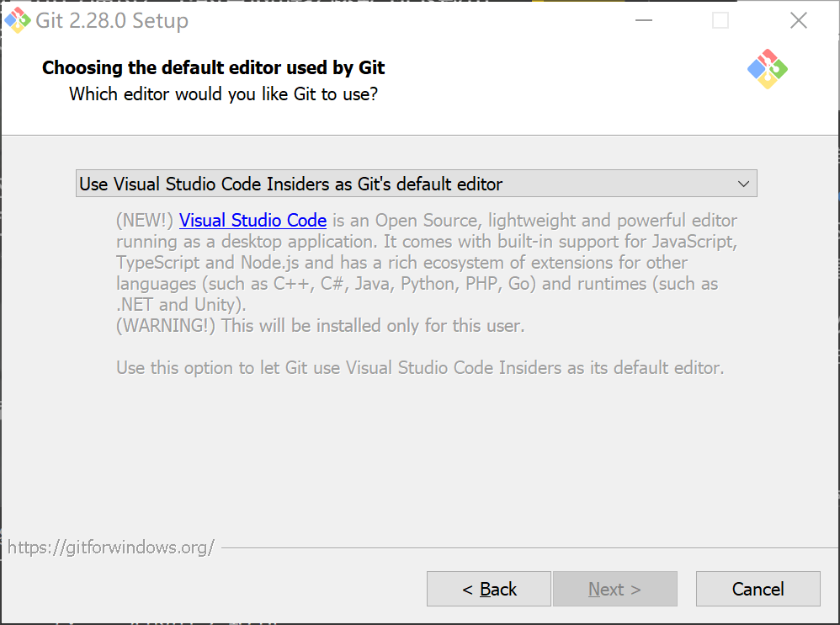Click the heading 'Choosing the default editor used by Git'
The height and width of the screenshot is (625, 840).
tap(213, 67)
